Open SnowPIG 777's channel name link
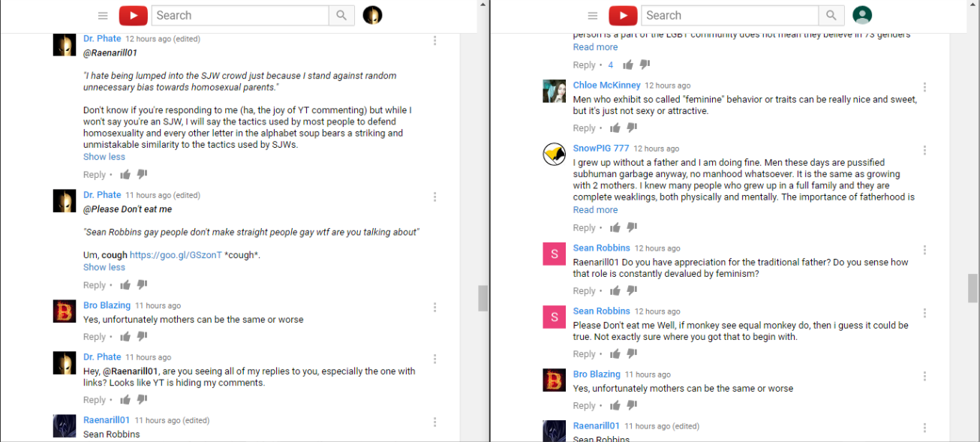This screenshot has width=980, height=442. pos(601,149)
